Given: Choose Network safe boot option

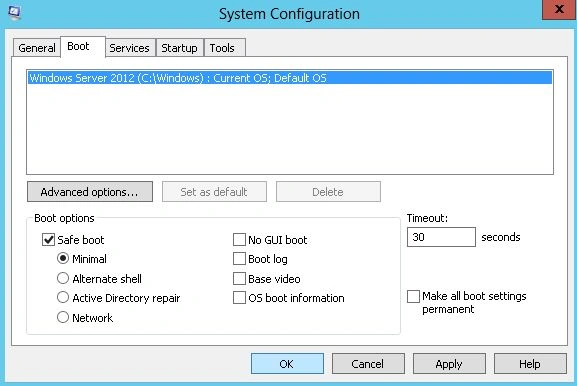Looking at the screenshot, I should [x=63, y=318].
